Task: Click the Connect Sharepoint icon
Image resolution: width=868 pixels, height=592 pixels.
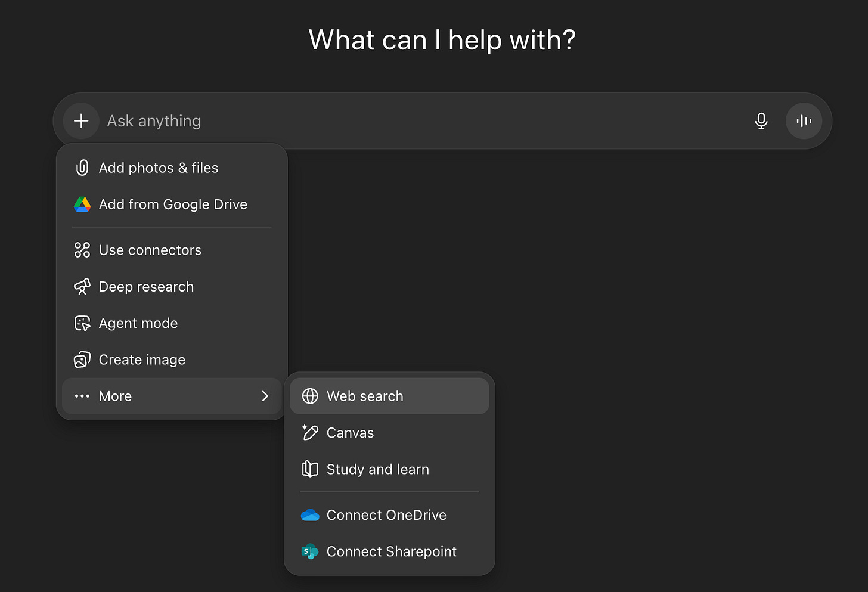Action: 310,551
